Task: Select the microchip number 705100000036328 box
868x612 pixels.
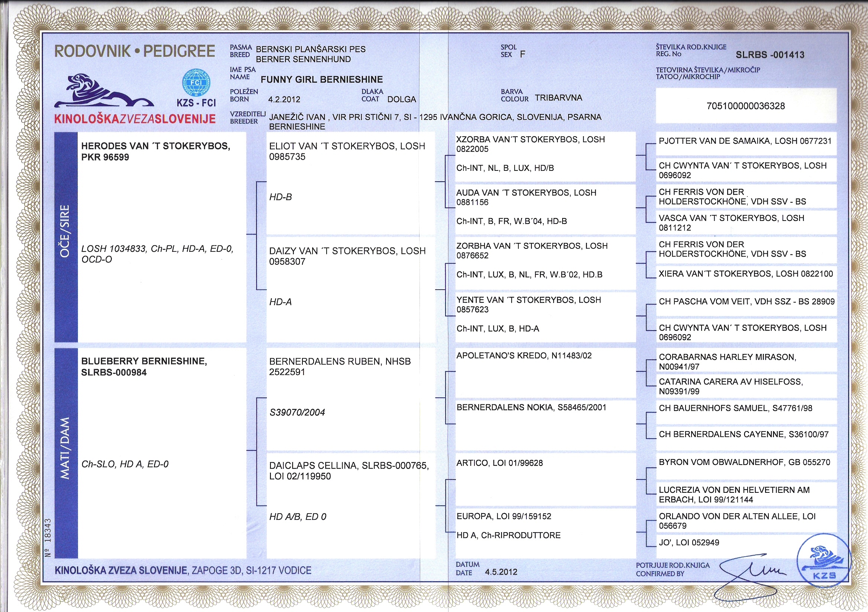Action: [x=745, y=106]
